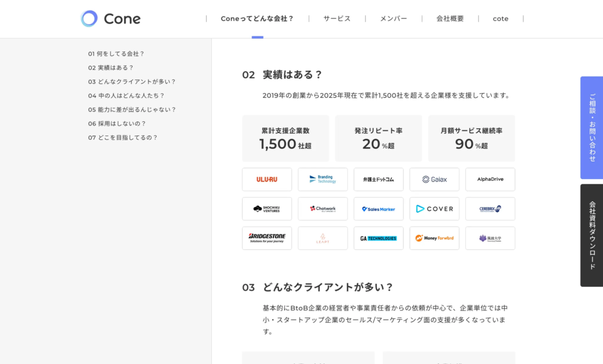The image size is (603, 364).
Task: Click the 累計支援企業数 1,500社超 stat card
Action: coord(286,138)
